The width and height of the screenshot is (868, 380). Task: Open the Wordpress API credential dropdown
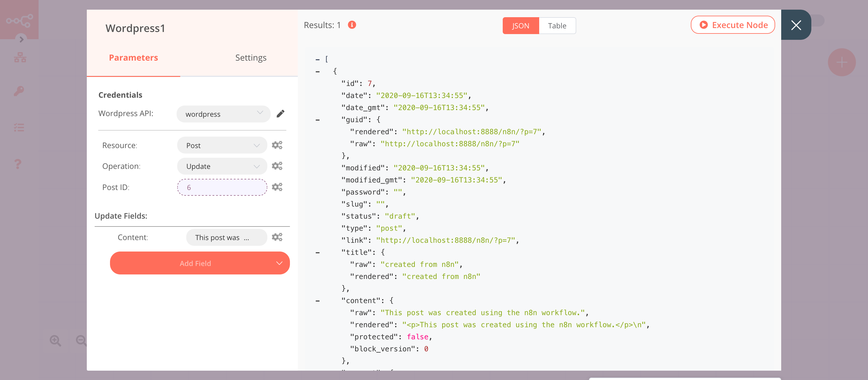[223, 114]
